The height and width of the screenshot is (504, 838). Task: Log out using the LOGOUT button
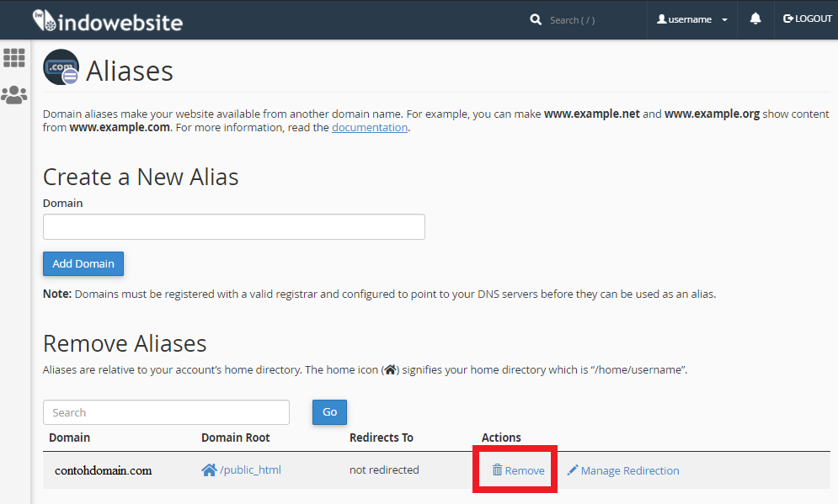click(807, 19)
